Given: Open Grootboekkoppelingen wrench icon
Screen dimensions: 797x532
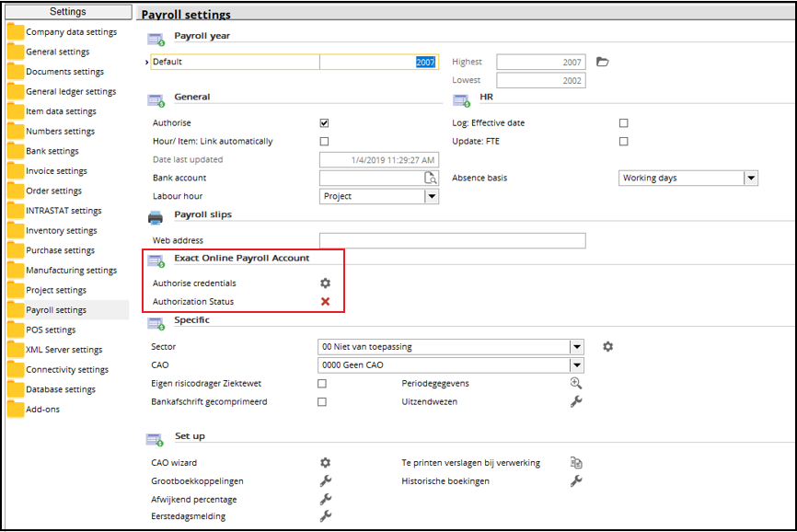Looking at the screenshot, I should [x=325, y=480].
